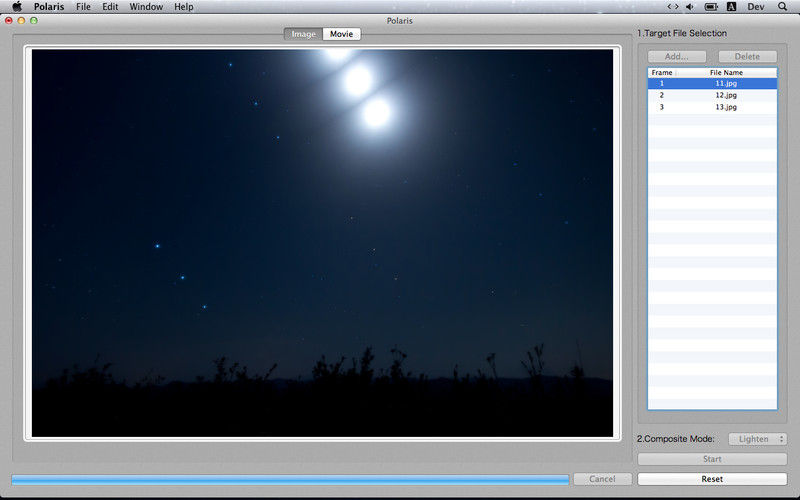Image resolution: width=800 pixels, height=500 pixels.
Task: Click the Add... button
Action: click(x=677, y=57)
